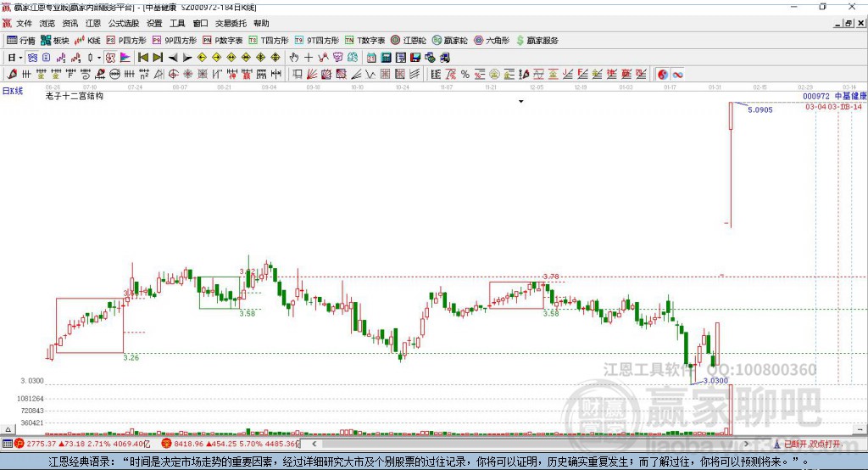Switch to the K线 candlestick chart
This screenshot has height=470, width=868.
pos(87,41)
